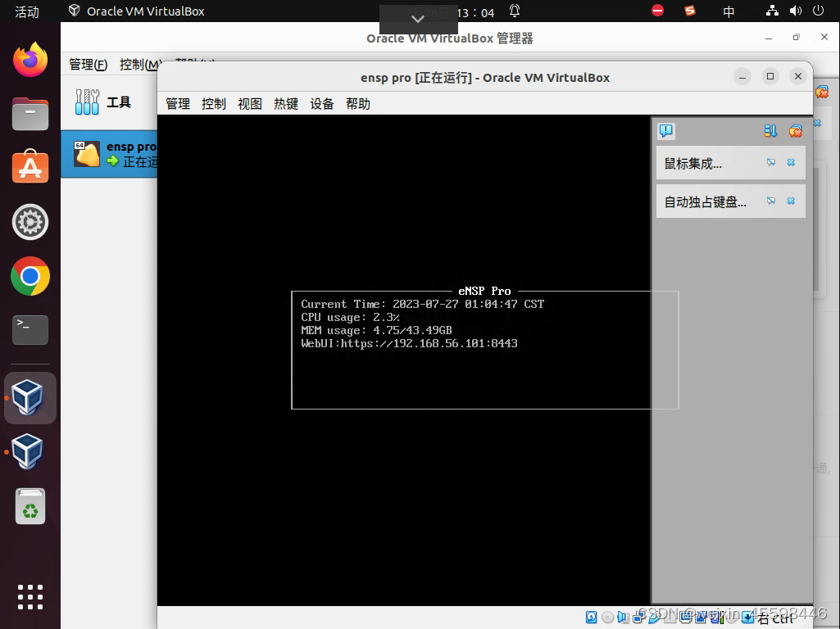This screenshot has width=840, height=629.
Task: Open the 帮助 menu in VM window
Action: 358,104
